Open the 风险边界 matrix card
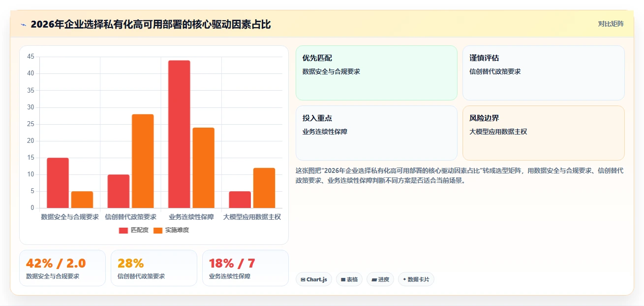 [544, 133]
